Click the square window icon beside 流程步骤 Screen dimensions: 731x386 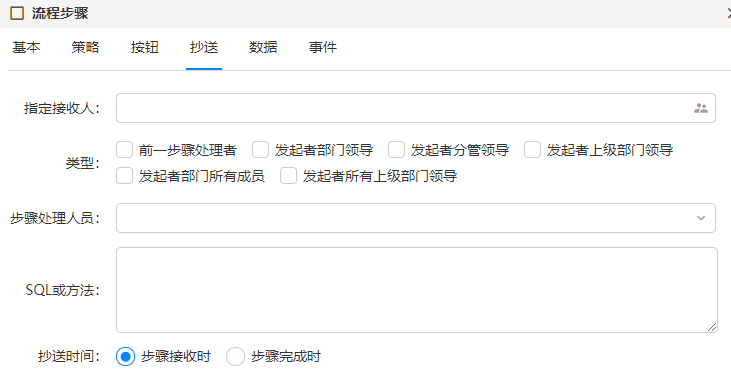coord(17,13)
